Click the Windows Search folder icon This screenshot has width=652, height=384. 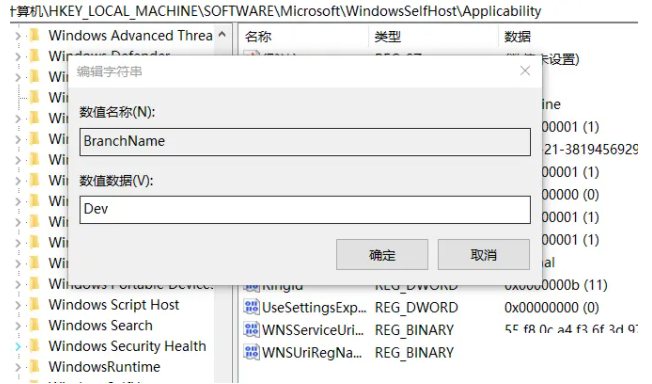(35, 325)
